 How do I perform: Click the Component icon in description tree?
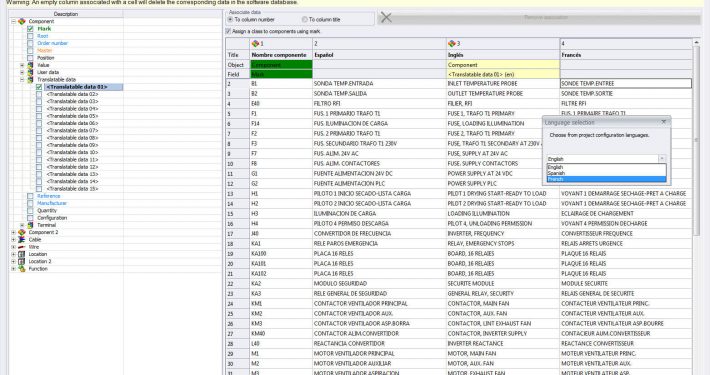[22, 21]
